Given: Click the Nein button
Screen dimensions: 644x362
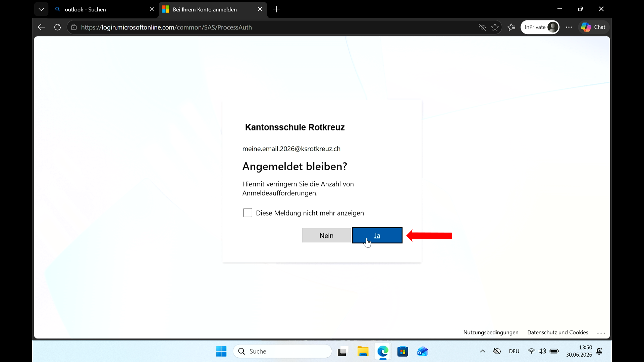Looking at the screenshot, I should (x=326, y=235).
